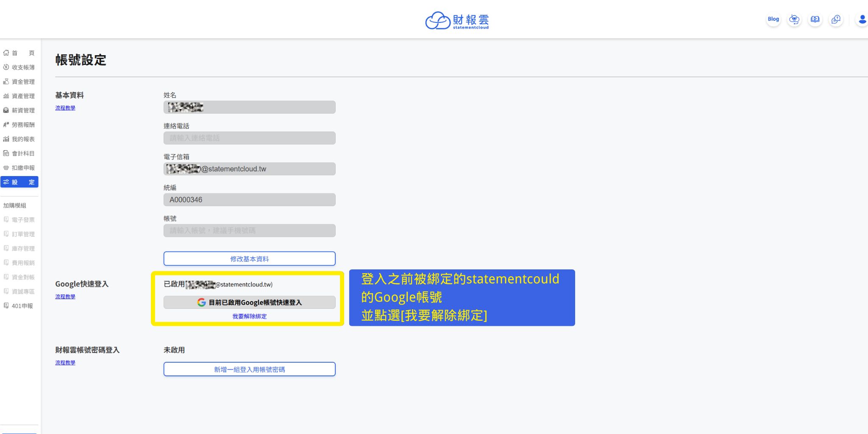Focus the 姓名 name field
Screen dimensions: 868x434
click(250, 107)
